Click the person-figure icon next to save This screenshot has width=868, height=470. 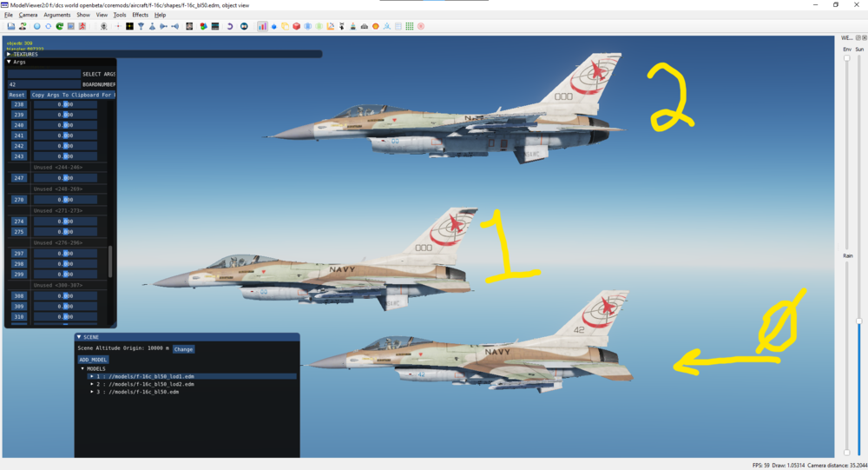coord(23,26)
